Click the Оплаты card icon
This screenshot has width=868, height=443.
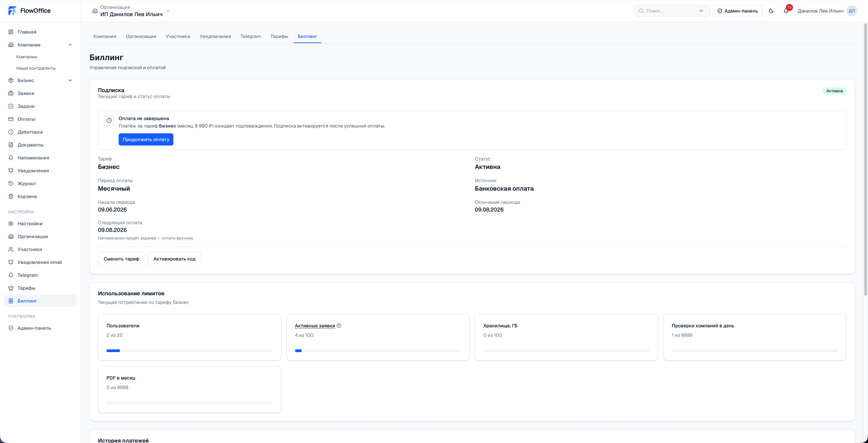11,119
